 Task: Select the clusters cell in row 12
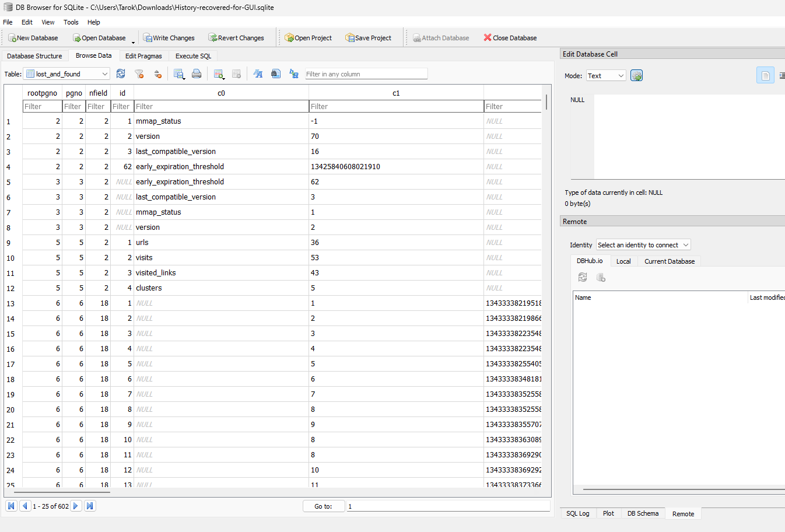point(221,288)
